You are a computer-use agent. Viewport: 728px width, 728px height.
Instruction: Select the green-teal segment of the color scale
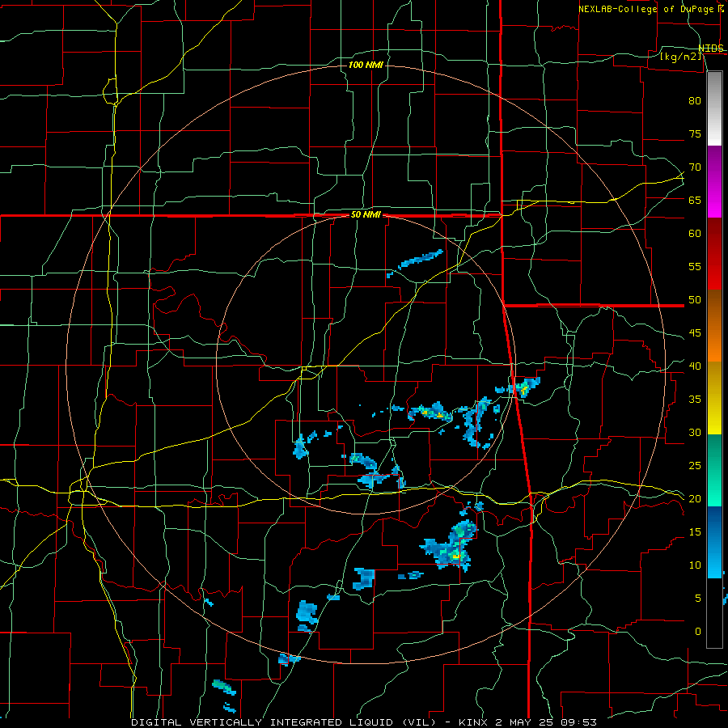(714, 470)
